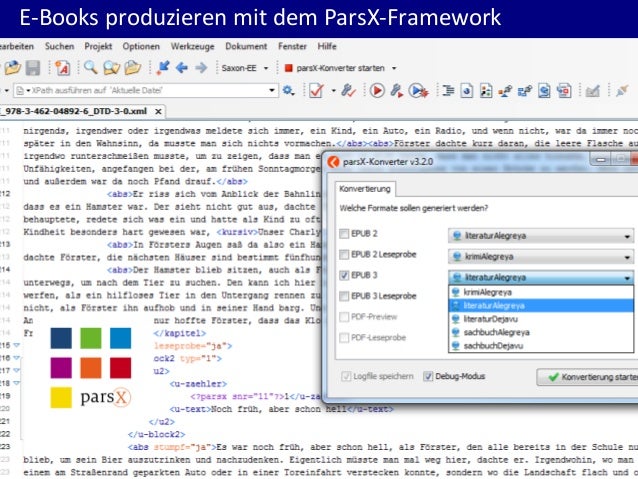Expand the parsX-Konverter starten dropdown arrow

(394, 68)
